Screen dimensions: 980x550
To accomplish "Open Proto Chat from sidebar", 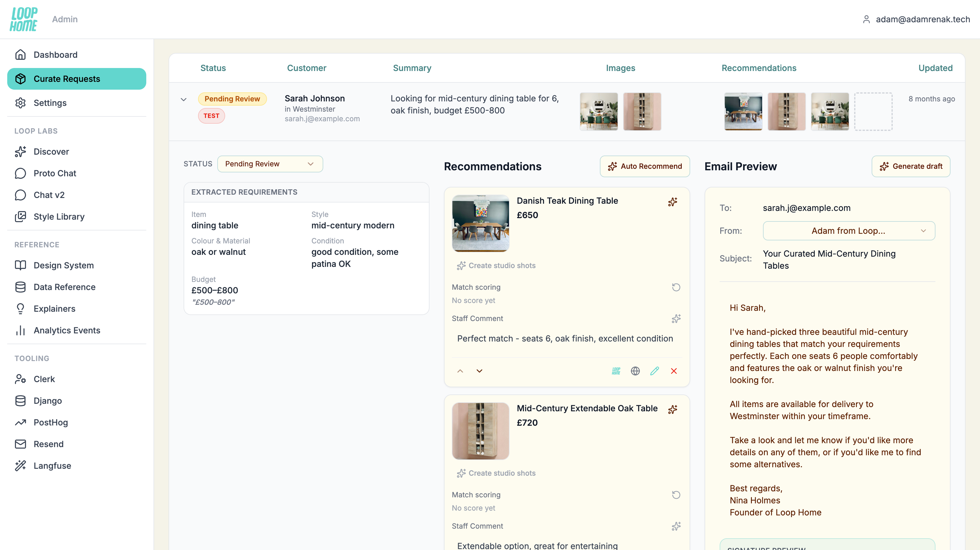I will [x=76, y=173].
